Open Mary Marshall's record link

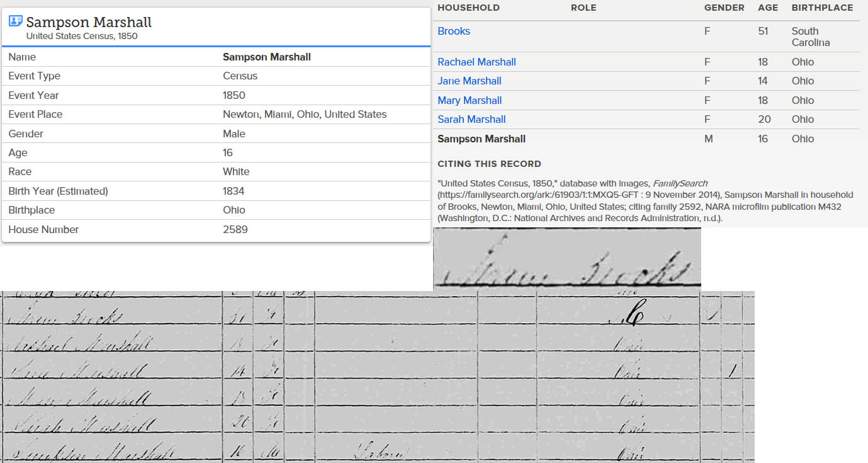(x=470, y=100)
